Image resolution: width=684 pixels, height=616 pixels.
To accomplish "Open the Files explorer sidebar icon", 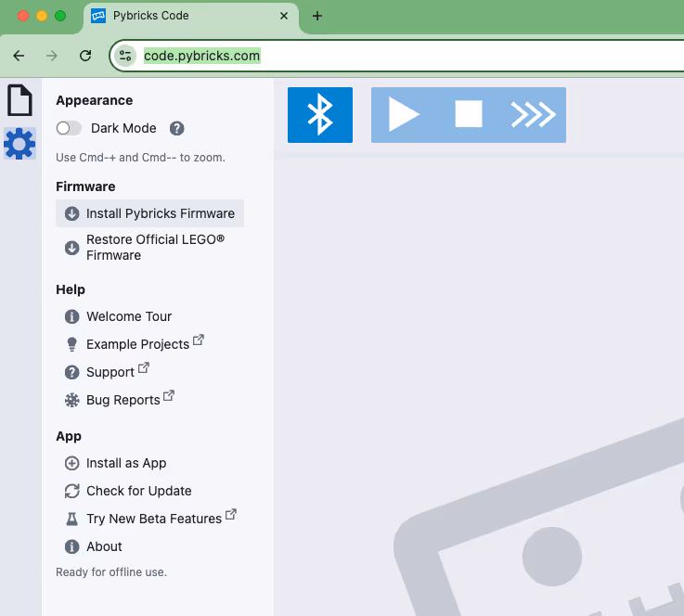I will 19,100.
